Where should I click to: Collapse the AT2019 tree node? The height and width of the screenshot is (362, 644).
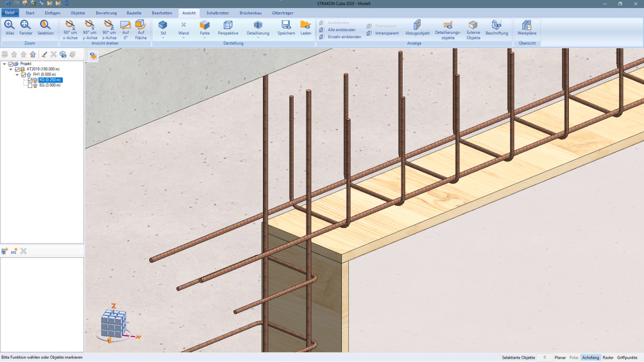[x=11, y=69]
